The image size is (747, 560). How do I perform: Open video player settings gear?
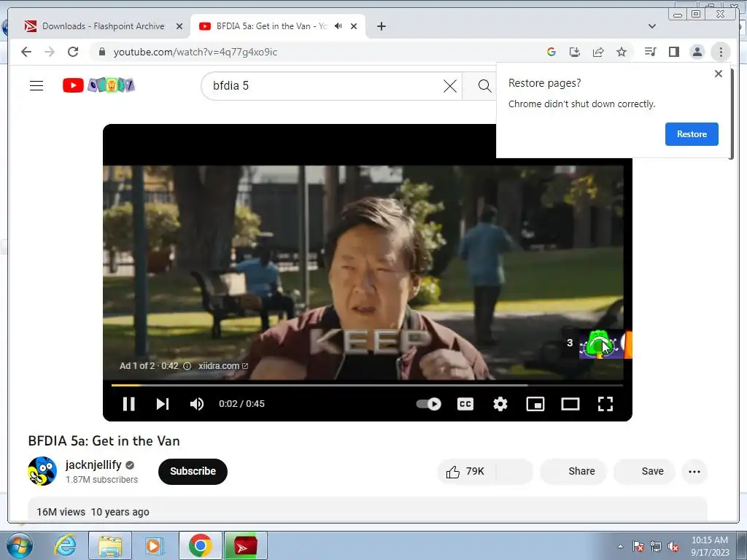pos(500,404)
